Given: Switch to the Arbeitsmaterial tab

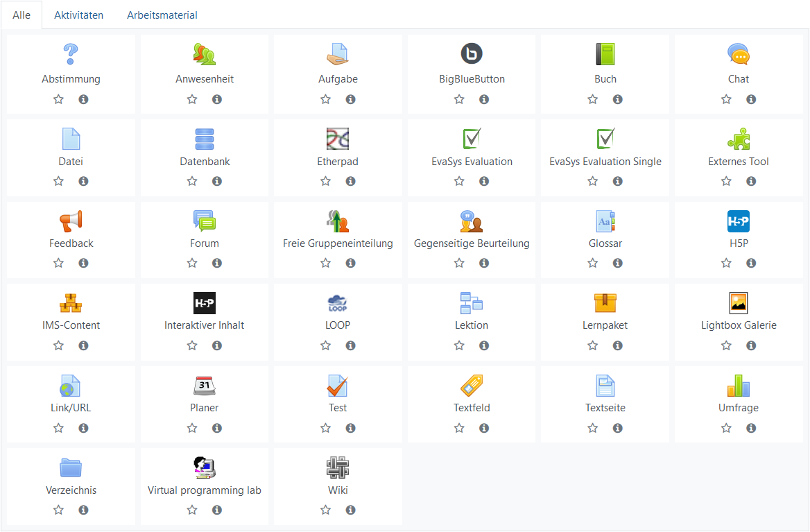Looking at the screenshot, I should [162, 15].
